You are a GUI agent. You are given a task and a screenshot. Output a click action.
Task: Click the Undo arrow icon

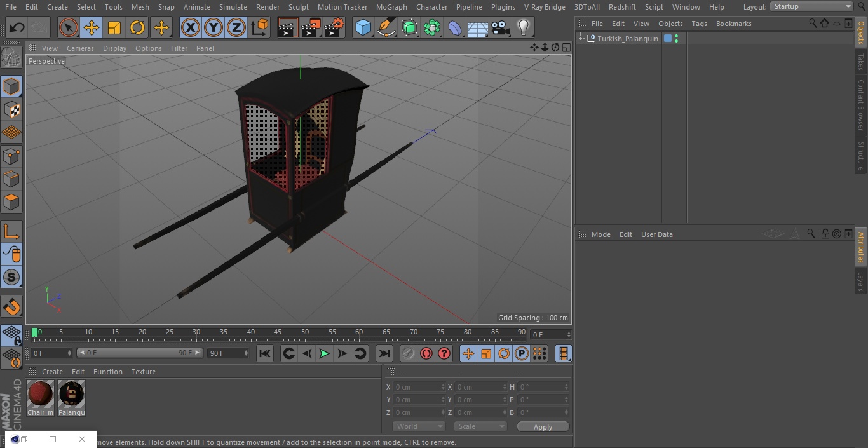(17, 28)
